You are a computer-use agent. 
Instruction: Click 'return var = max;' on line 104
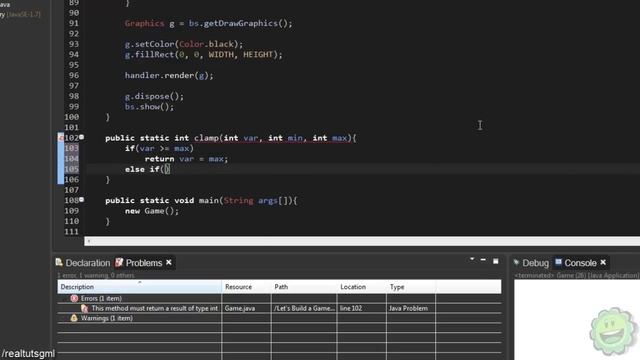pos(186,159)
